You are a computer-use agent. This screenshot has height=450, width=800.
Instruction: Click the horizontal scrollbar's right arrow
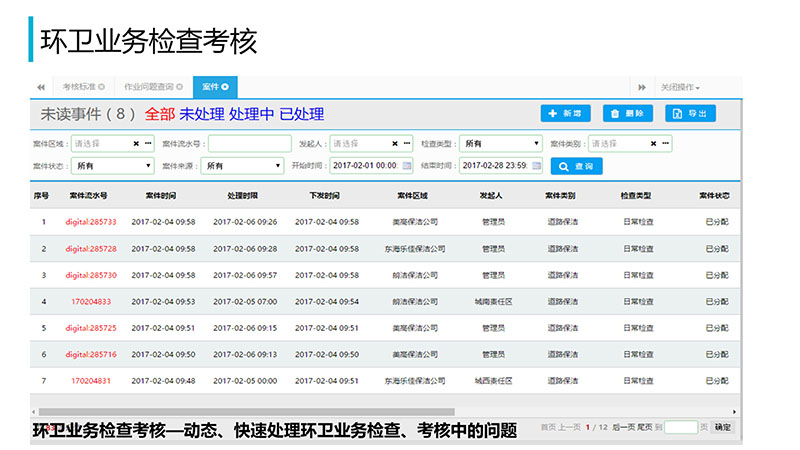(734, 412)
